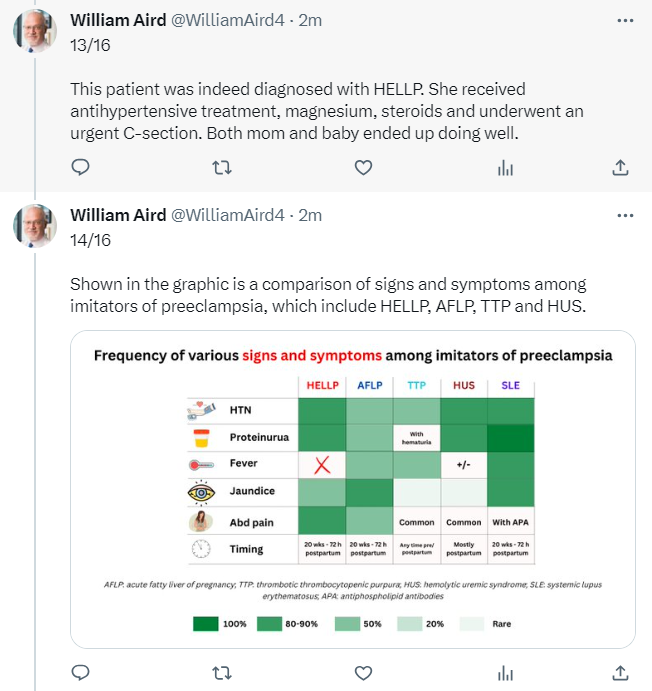The image size is (652, 691).
Task: View analytics for the 14/16 tweet
Action: click(x=505, y=673)
